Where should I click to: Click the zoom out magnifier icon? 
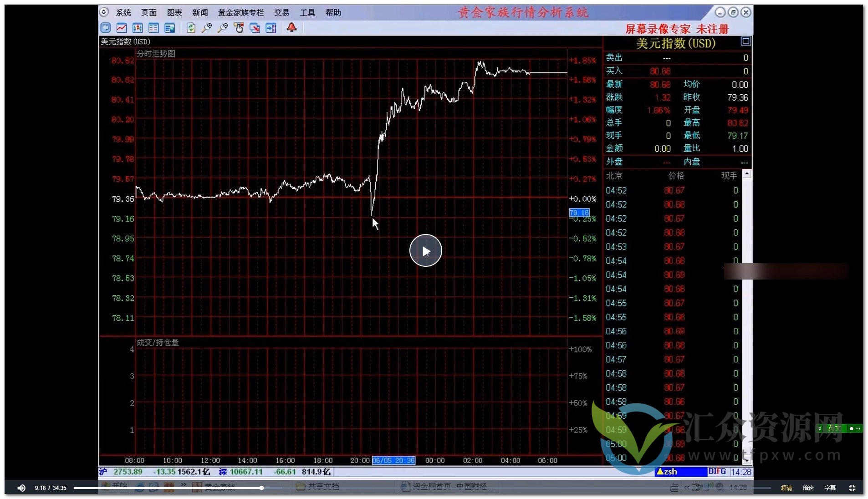tap(223, 28)
